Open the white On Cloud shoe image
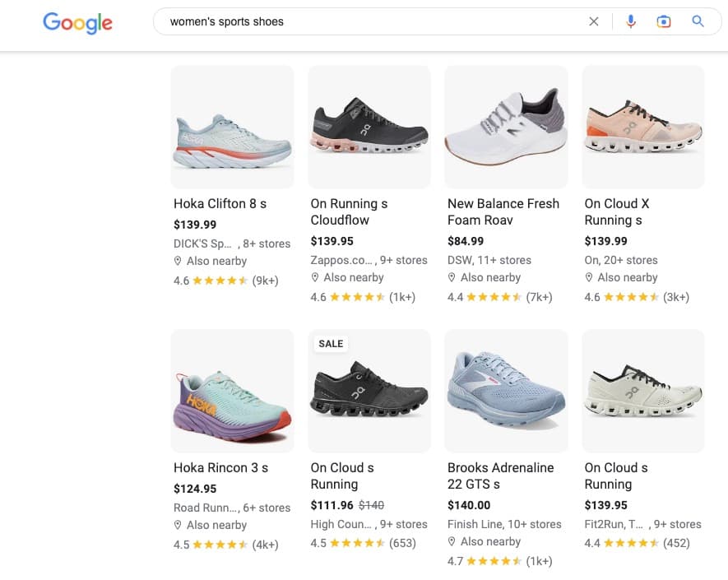Viewport: 728px width, 580px height. click(643, 391)
